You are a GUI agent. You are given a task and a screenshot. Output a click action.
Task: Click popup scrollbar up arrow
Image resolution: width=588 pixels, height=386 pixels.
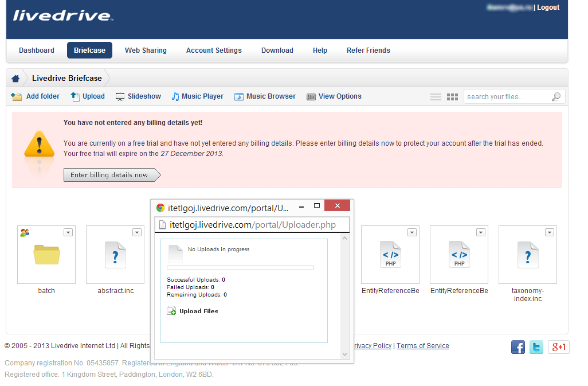click(344, 238)
